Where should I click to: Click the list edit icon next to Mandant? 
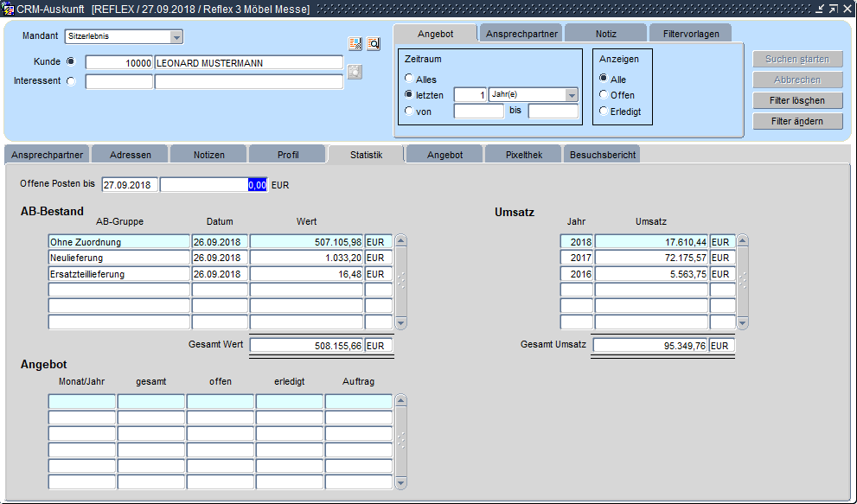point(355,44)
